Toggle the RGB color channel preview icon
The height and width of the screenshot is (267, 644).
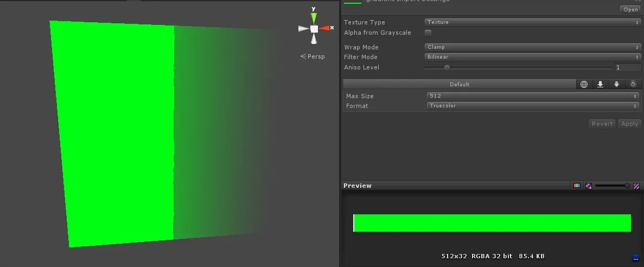(x=577, y=186)
